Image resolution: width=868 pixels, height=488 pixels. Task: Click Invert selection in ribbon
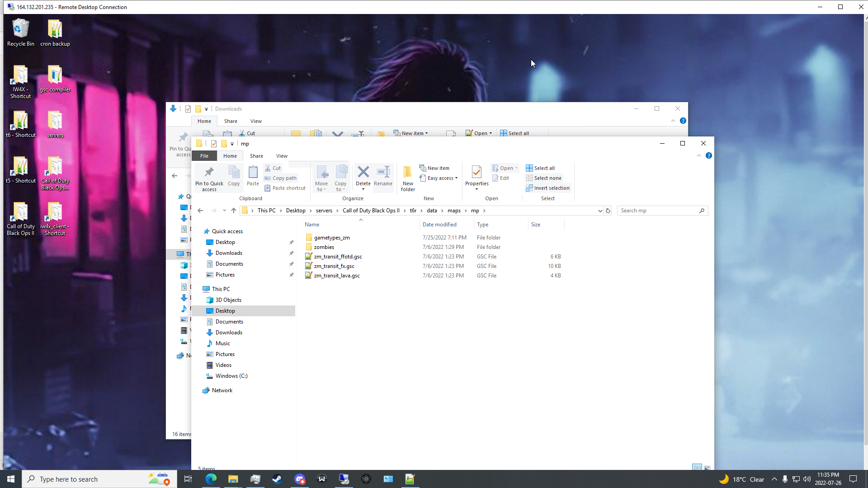tap(547, 188)
